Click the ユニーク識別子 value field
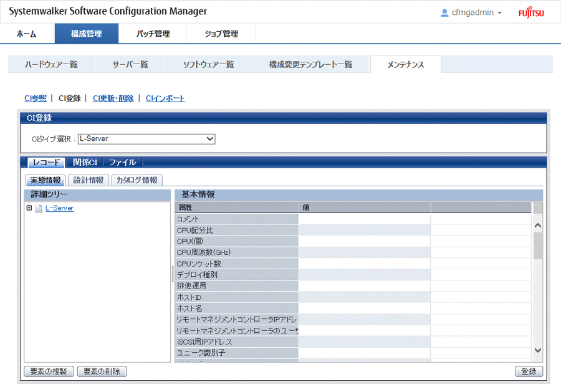 (364, 353)
